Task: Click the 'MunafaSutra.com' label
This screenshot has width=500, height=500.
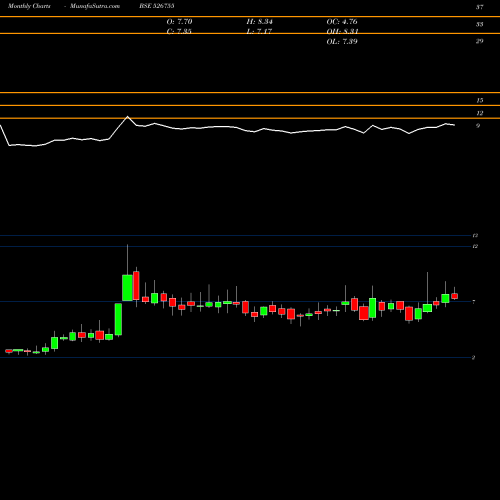Action: pos(95,6)
